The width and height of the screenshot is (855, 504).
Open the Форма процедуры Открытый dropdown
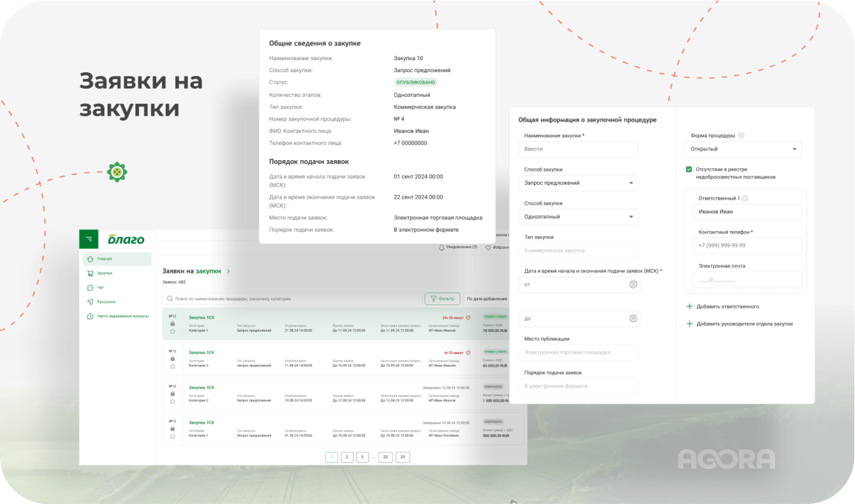pos(743,149)
